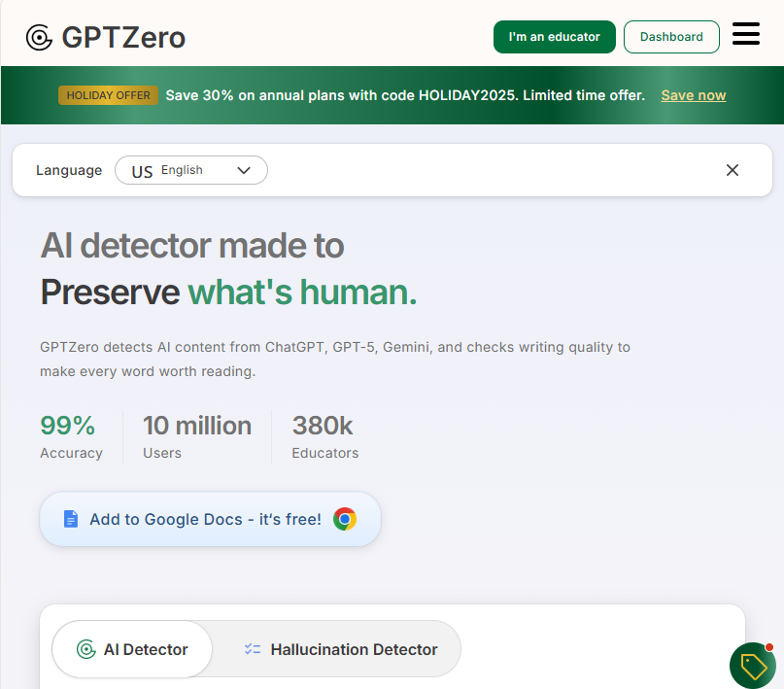
Task: Follow the 'Save now' link
Action: coord(693,95)
